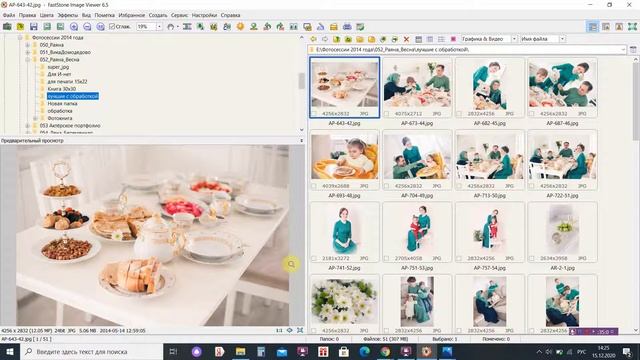Switch to thumbnails view icon

[418, 39]
